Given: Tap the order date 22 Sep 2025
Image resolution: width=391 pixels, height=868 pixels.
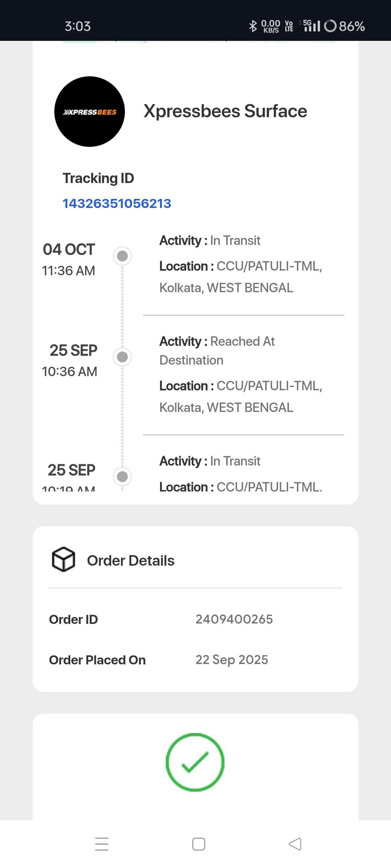Looking at the screenshot, I should 232,660.
